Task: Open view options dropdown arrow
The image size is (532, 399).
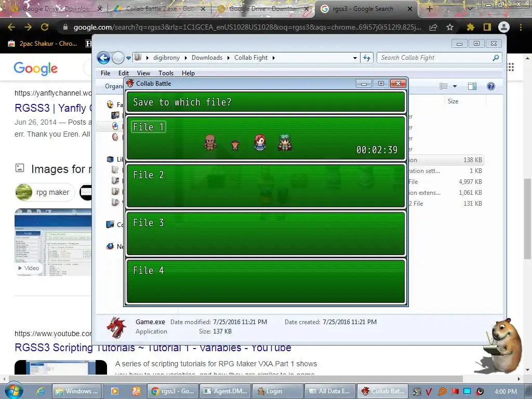Action: tap(455, 86)
